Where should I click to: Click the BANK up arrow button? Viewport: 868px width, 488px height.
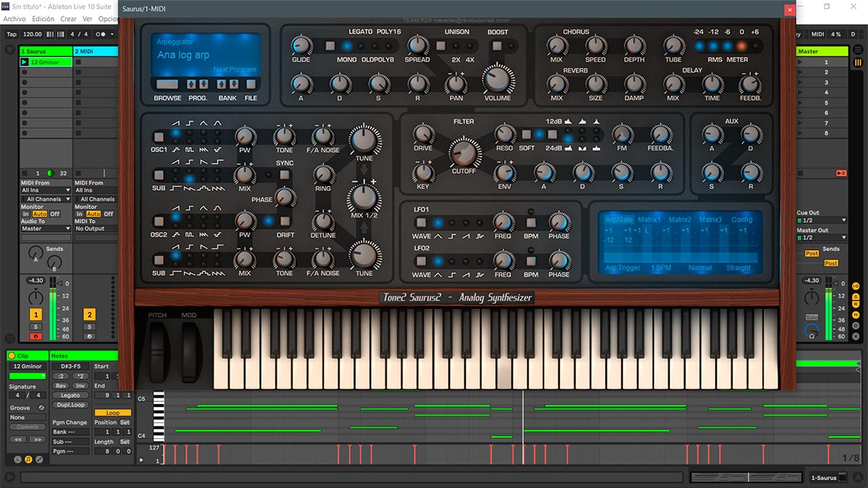click(x=222, y=84)
